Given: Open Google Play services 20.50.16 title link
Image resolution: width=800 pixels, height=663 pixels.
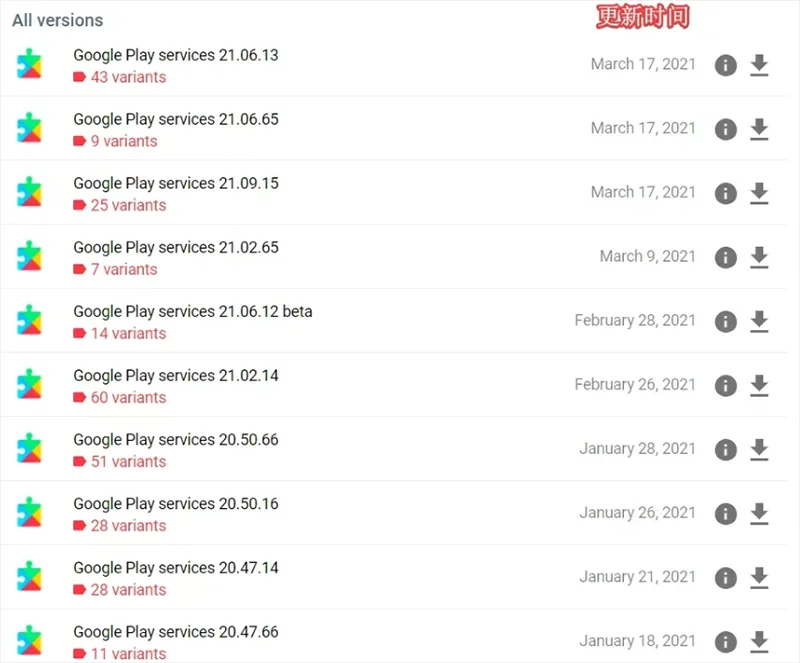Looking at the screenshot, I should coord(176,504).
